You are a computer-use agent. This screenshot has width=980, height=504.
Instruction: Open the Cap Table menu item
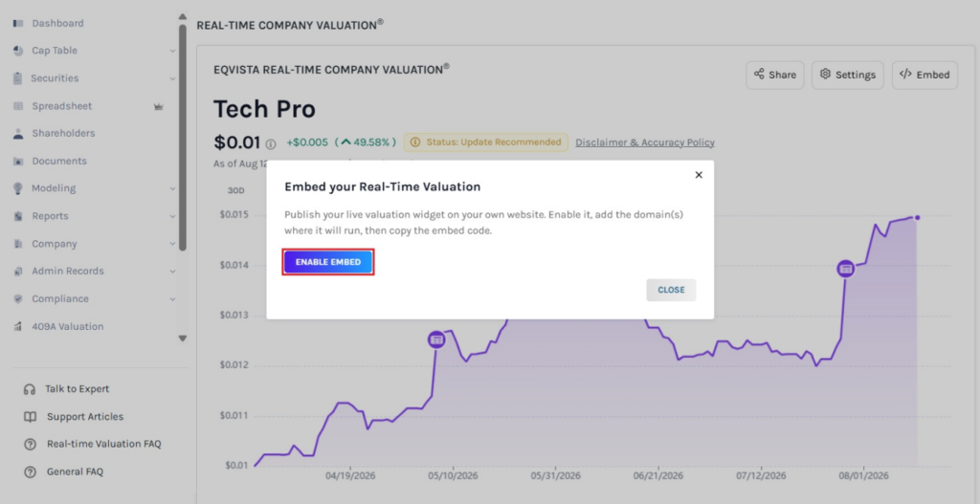tap(55, 51)
